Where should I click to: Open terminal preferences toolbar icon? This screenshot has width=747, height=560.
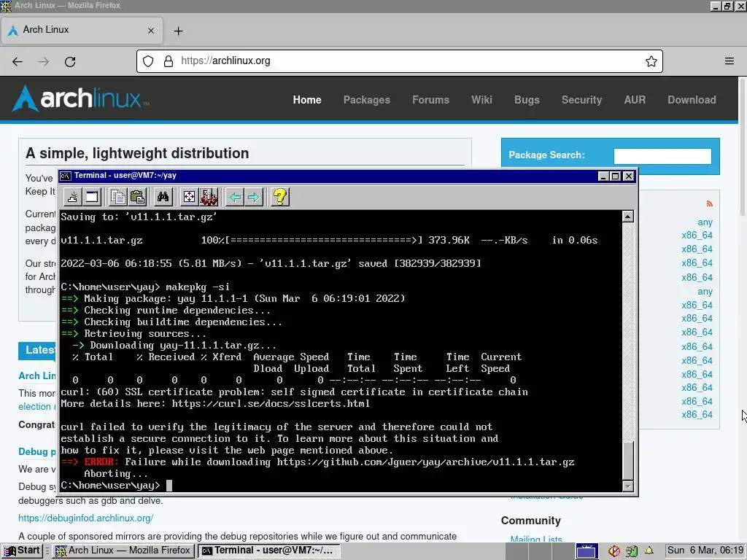click(209, 197)
